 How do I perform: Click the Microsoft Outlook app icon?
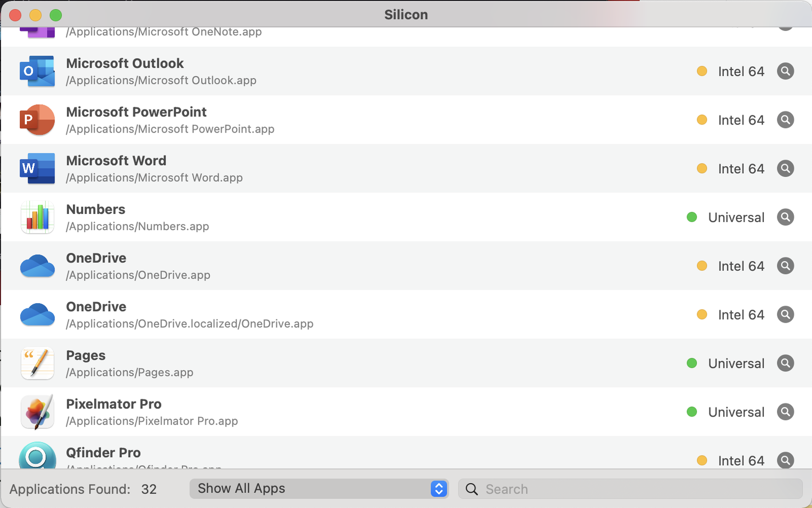37,71
